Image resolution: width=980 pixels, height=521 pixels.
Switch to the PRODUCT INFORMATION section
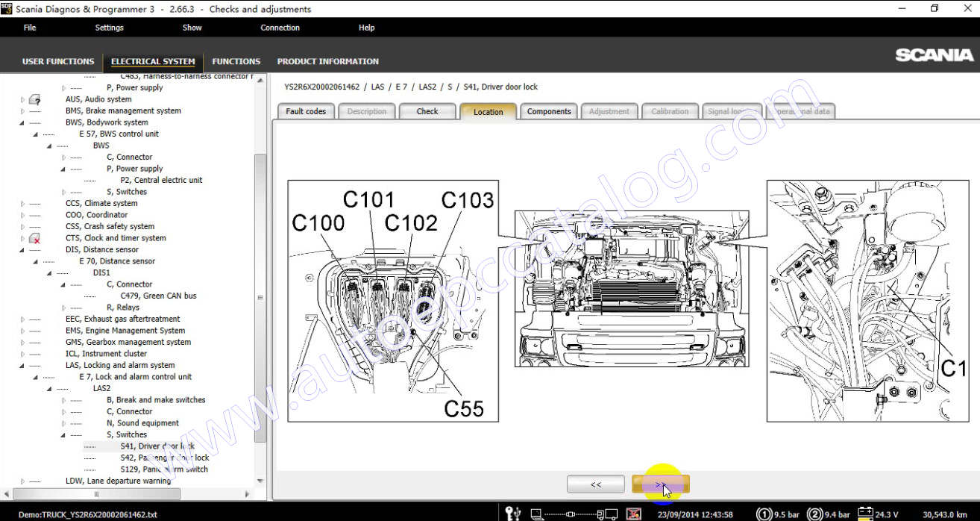pos(328,61)
